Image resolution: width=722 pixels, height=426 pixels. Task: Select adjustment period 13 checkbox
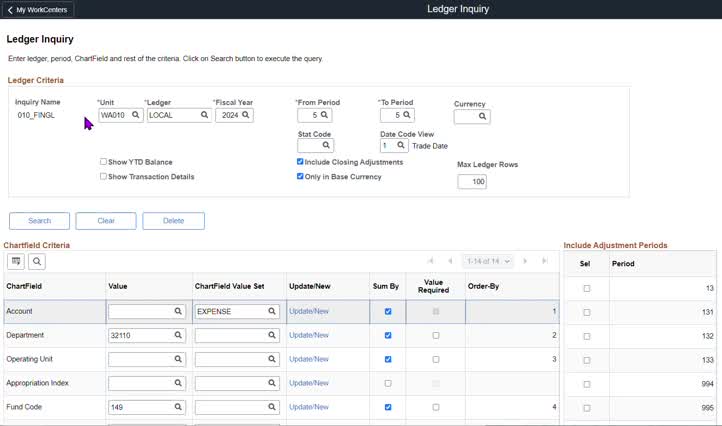[587, 288]
